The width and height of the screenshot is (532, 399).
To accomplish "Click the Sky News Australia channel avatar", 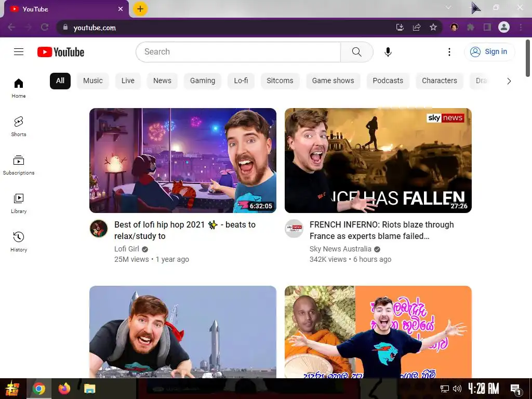I will (294, 229).
